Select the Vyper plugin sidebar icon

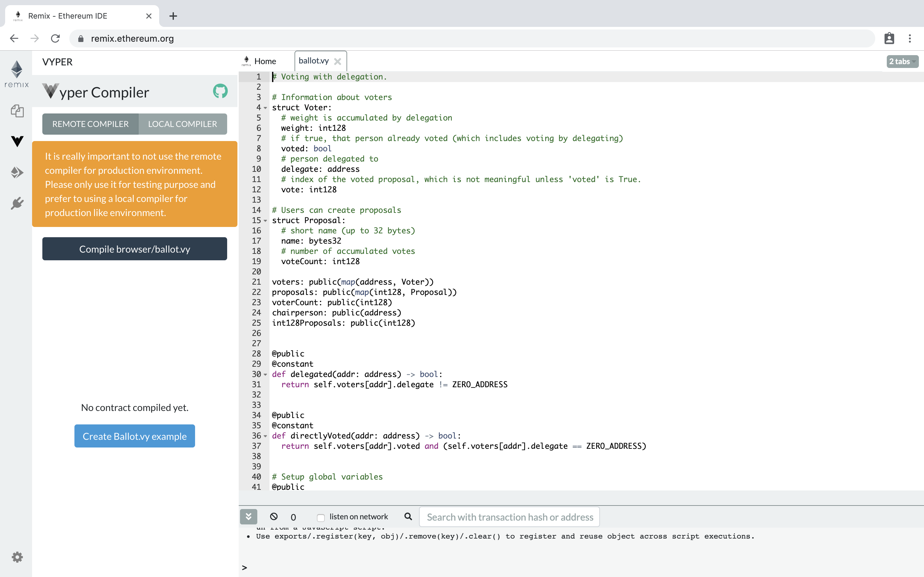coord(17,142)
